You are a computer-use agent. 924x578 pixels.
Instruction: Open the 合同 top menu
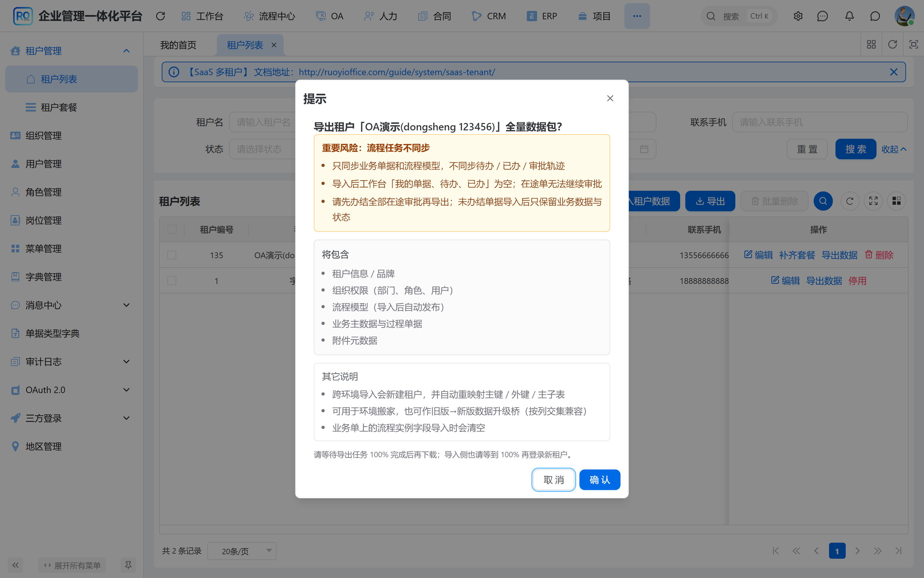(x=434, y=16)
